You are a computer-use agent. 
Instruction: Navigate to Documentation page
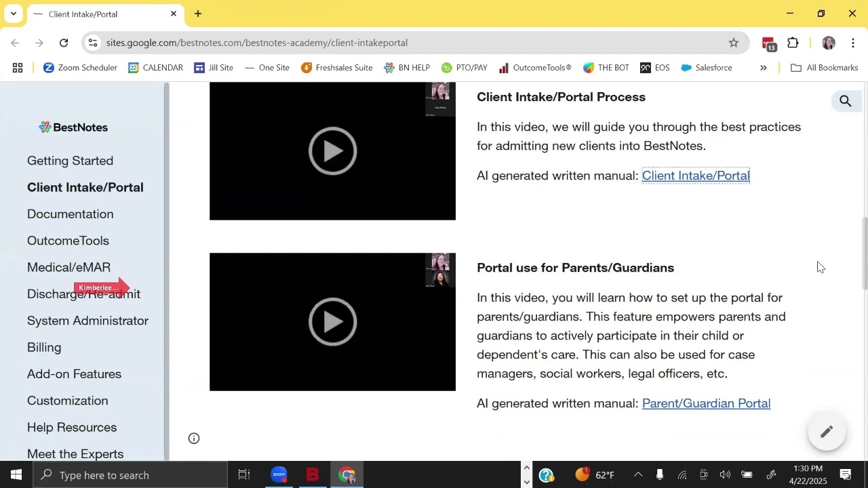(x=71, y=214)
